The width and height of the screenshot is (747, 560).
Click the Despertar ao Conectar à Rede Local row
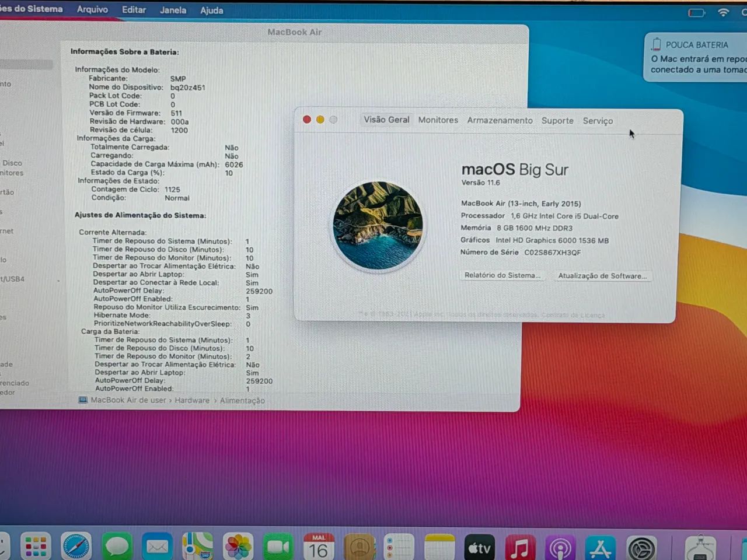click(175, 283)
